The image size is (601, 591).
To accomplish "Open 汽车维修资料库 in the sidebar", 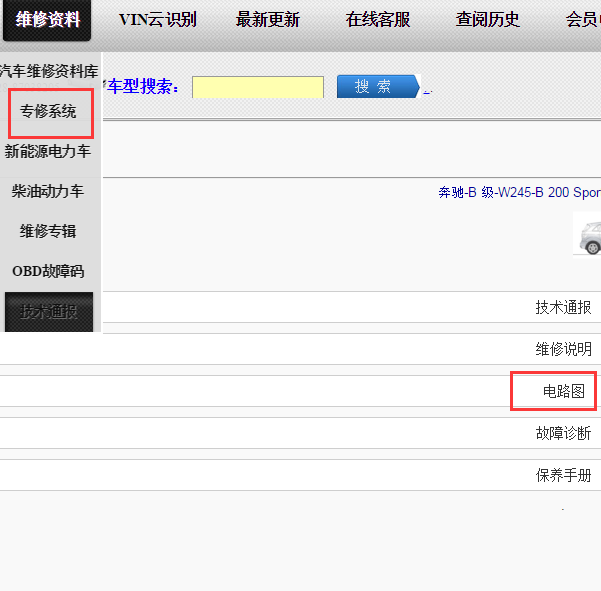I will [49, 71].
